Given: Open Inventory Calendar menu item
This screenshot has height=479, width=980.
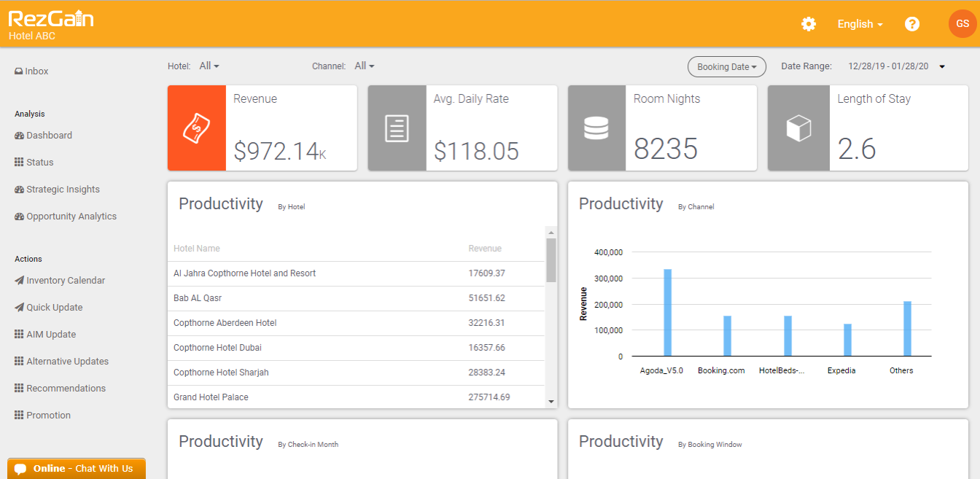Looking at the screenshot, I should click(60, 281).
